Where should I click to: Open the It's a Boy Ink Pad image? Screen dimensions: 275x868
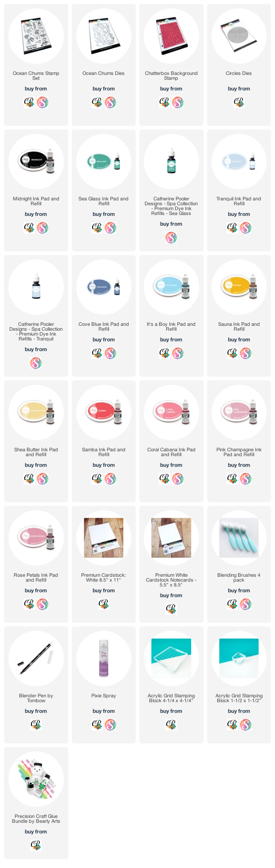coord(171,287)
